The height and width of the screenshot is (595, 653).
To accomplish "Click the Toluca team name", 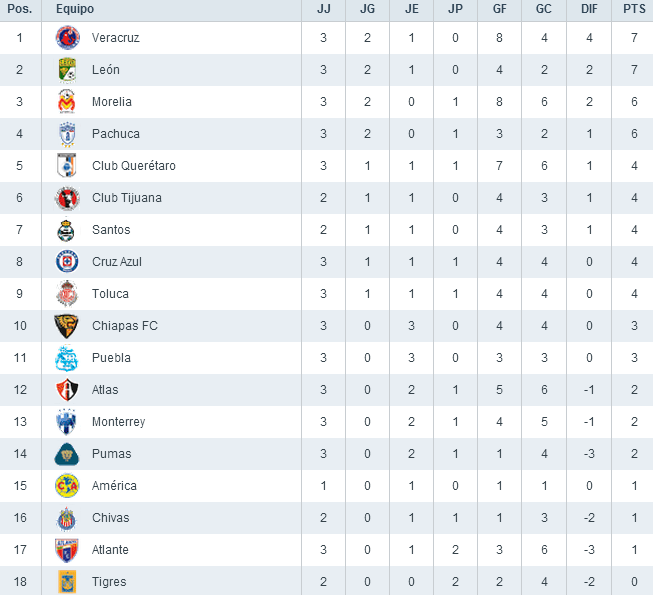I will (110, 294).
